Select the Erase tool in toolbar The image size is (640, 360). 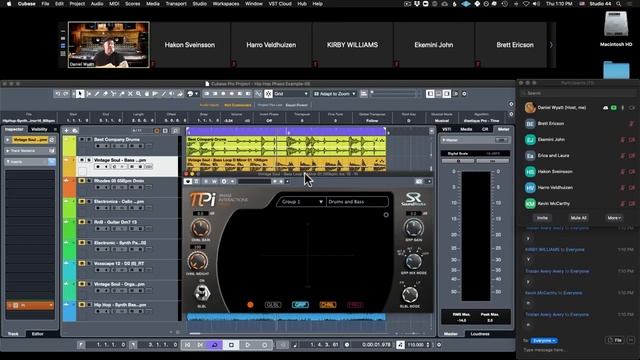tap(105, 94)
